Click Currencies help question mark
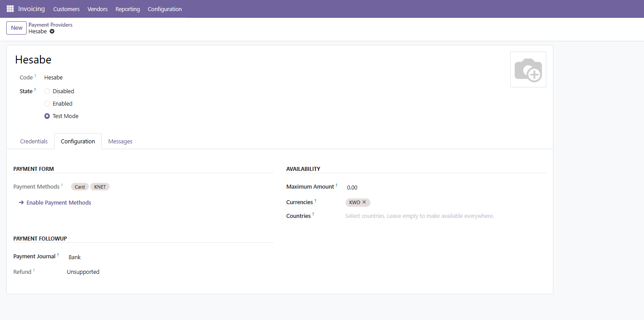The height and width of the screenshot is (320, 644). tap(315, 201)
